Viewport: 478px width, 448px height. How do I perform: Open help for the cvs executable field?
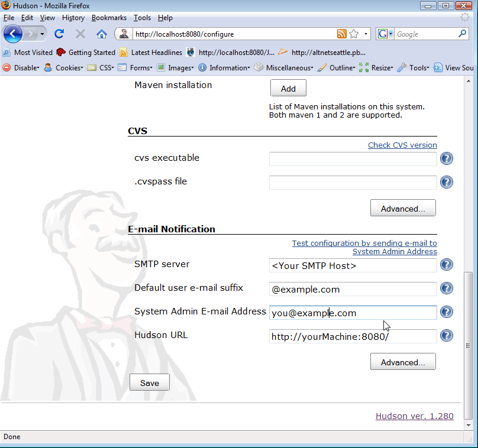pyautogui.click(x=446, y=158)
